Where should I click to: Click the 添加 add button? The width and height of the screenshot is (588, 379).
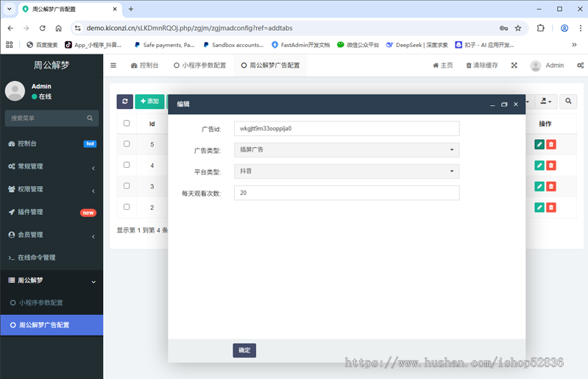pyautogui.click(x=149, y=102)
